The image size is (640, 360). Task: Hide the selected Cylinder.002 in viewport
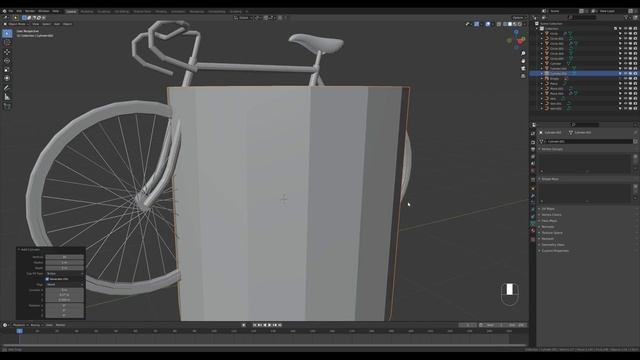[625, 73]
